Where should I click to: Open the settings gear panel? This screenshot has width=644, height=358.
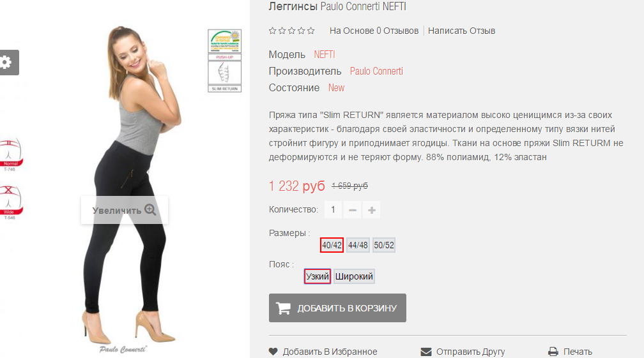(8, 63)
